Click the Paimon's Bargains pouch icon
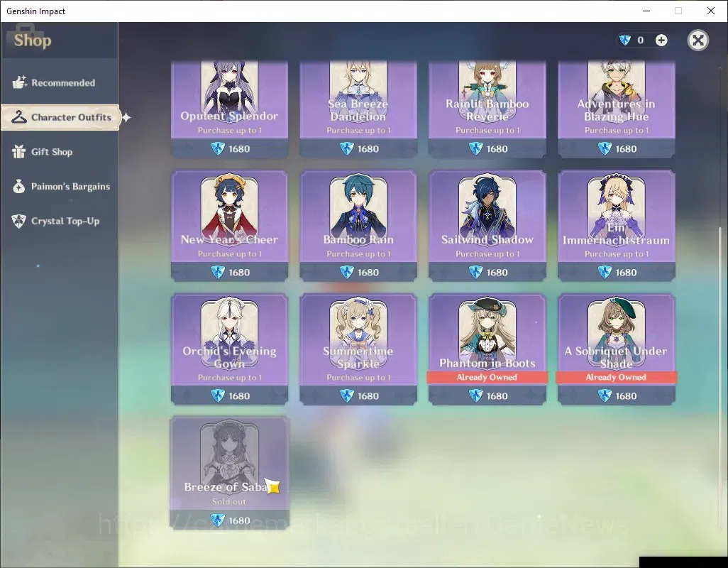 (18, 186)
